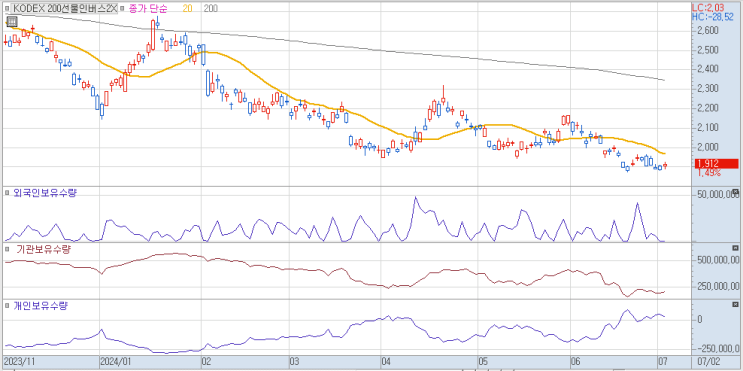The image size is (743, 371).
Task: Click the 2,100 price axis label
Action: pyautogui.click(x=708, y=128)
